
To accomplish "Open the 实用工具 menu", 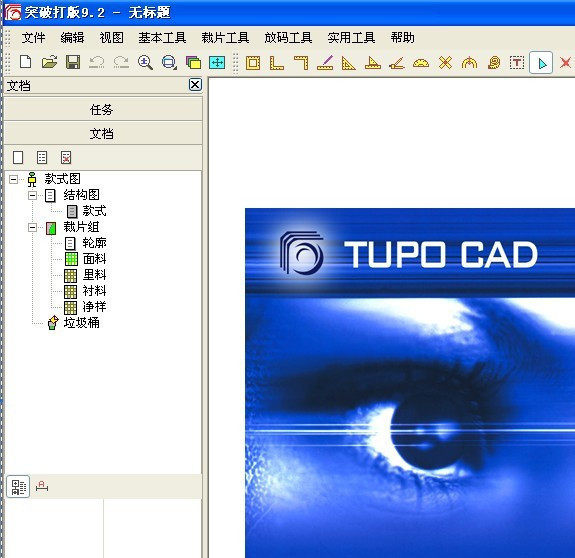I will click(351, 38).
